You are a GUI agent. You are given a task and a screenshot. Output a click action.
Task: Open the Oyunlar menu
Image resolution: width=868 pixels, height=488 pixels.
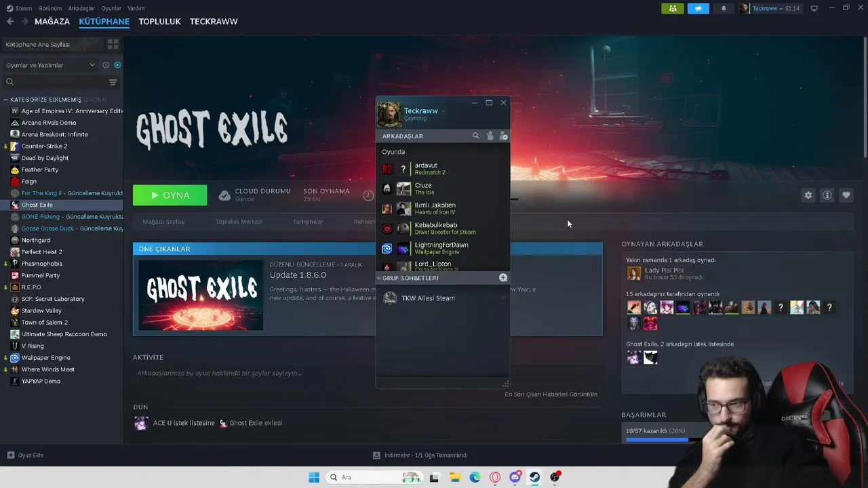pyautogui.click(x=111, y=8)
